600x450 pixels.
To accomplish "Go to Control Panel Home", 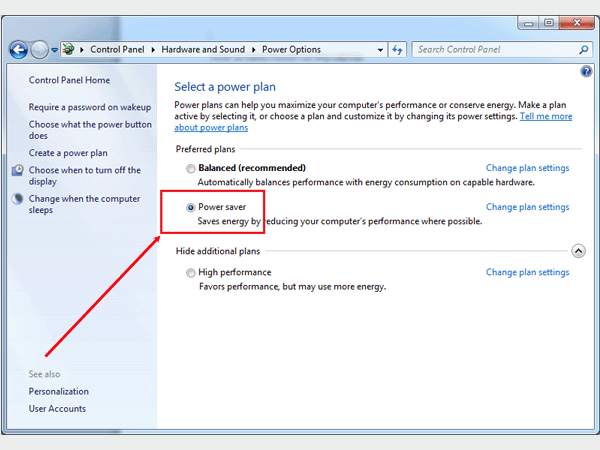I will (69, 80).
